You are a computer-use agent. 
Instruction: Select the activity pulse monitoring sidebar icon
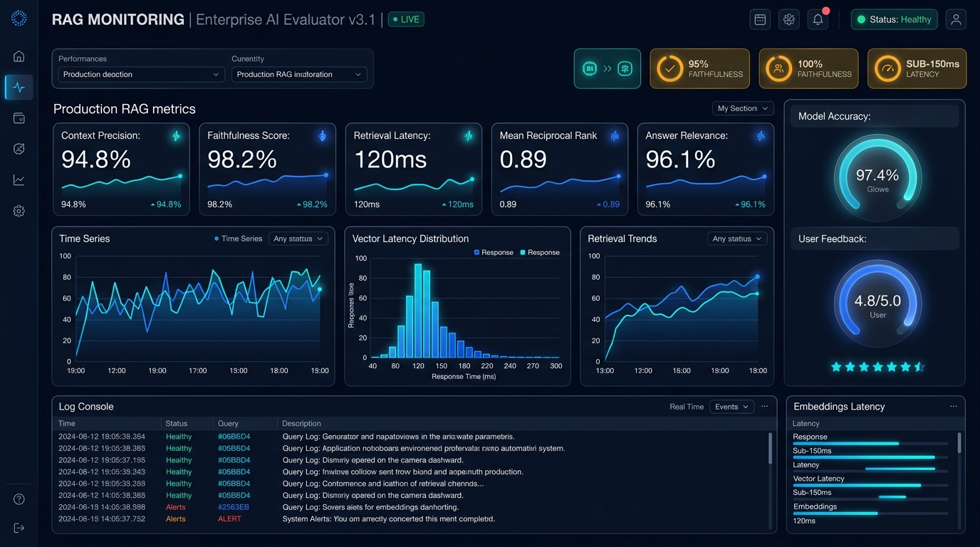pyautogui.click(x=19, y=88)
